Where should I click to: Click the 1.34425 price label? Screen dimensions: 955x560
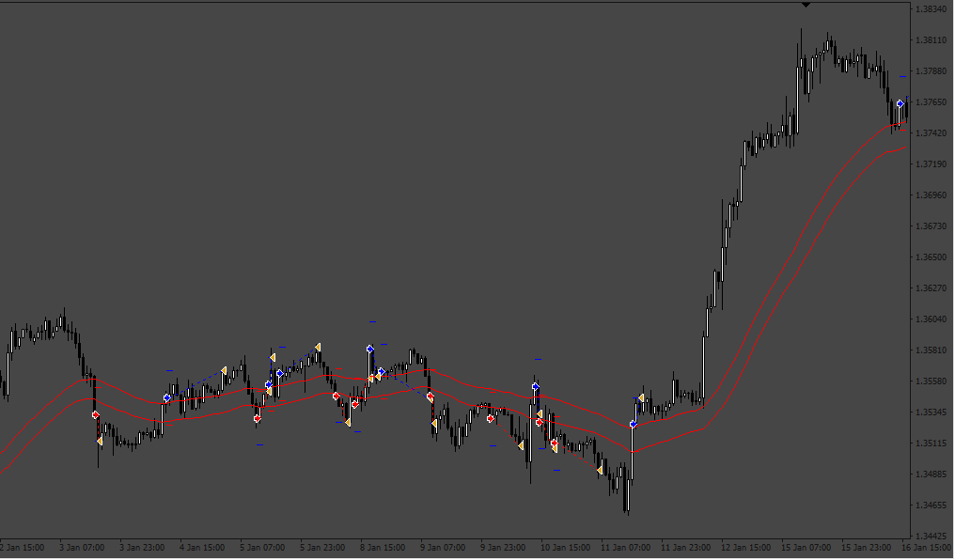(x=930, y=537)
